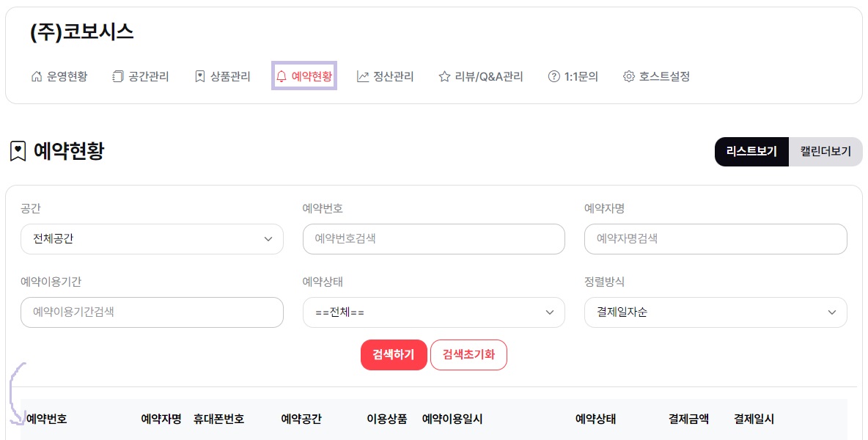This screenshot has height=440, width=868.
Task: Go to the 정산관리 menu
Action: click(394, 76)
